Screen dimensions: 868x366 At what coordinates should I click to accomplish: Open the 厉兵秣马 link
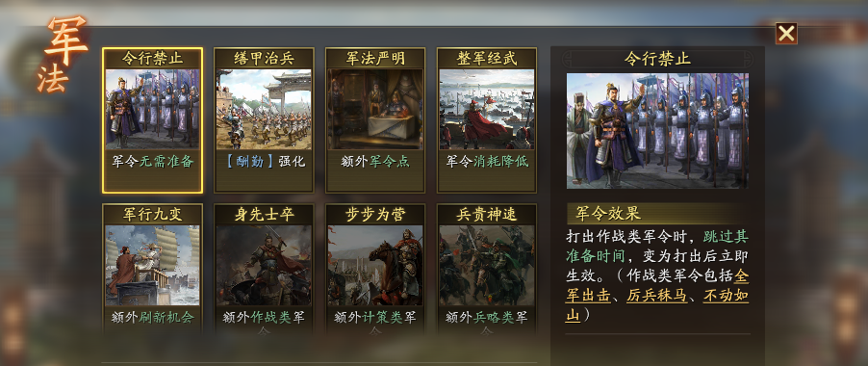click(656, 296)
